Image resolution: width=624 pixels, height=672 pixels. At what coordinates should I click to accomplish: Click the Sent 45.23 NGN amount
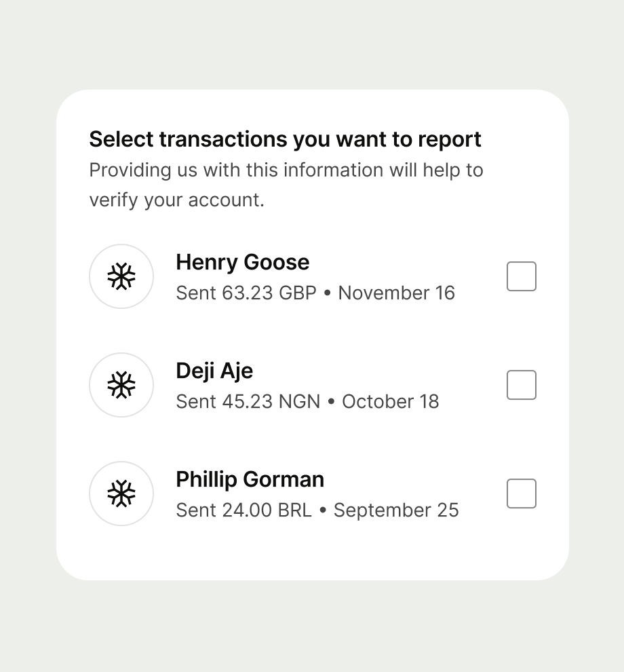248,402
